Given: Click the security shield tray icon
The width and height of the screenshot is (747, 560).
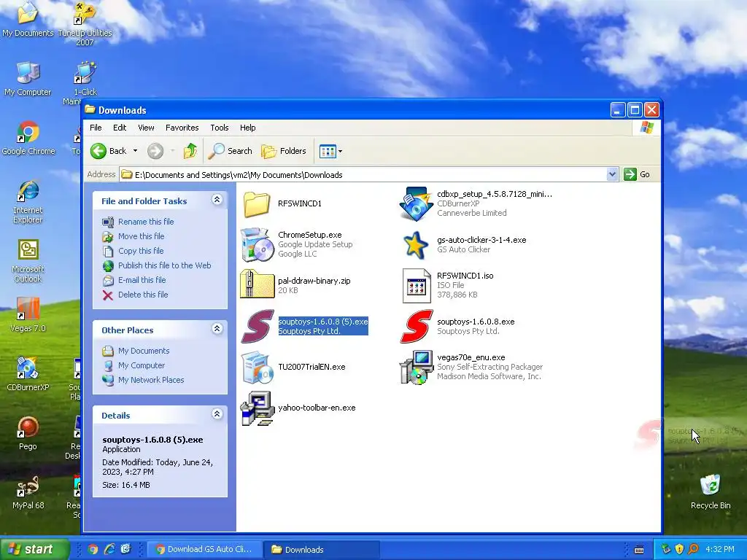Looking at the screenshot, I should [679, 550].
